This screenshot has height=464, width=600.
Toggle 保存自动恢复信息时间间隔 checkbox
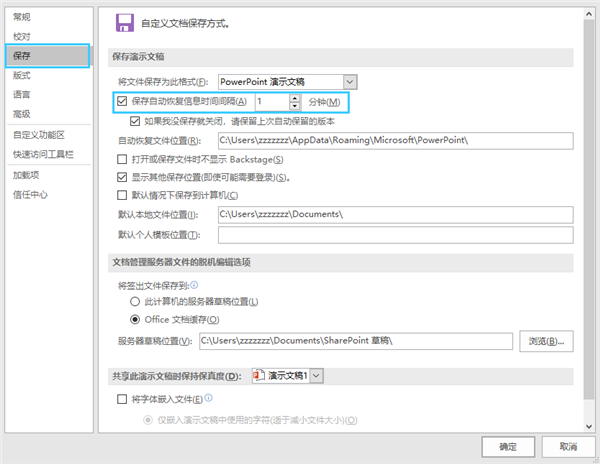[122, 101]
